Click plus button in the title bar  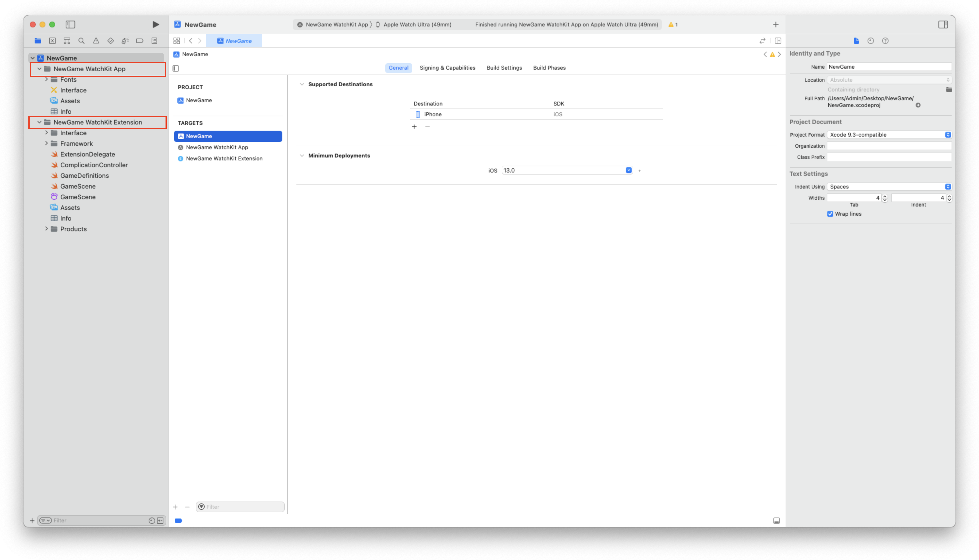(776, 25)
